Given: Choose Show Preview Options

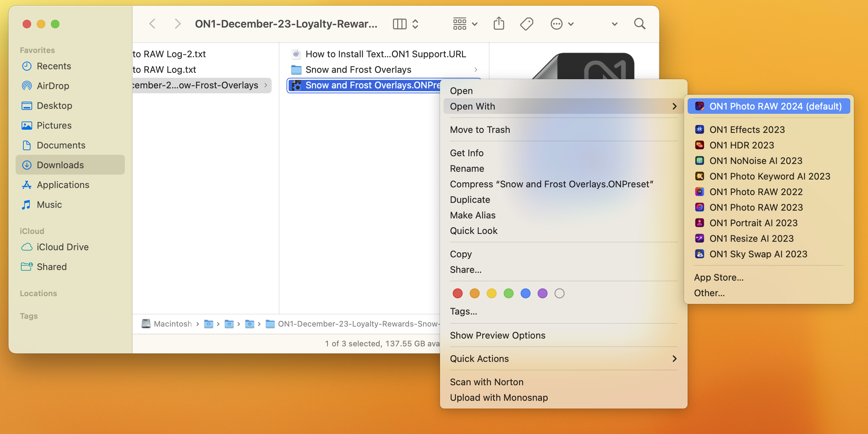Looking at the screenshot, I should [563, 335].
